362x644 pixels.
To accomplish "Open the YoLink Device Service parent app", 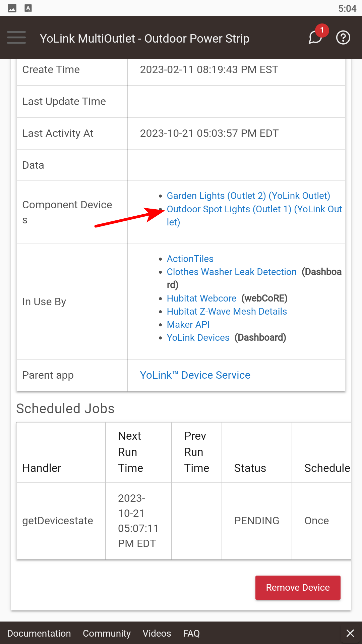I will pos(195,375).
